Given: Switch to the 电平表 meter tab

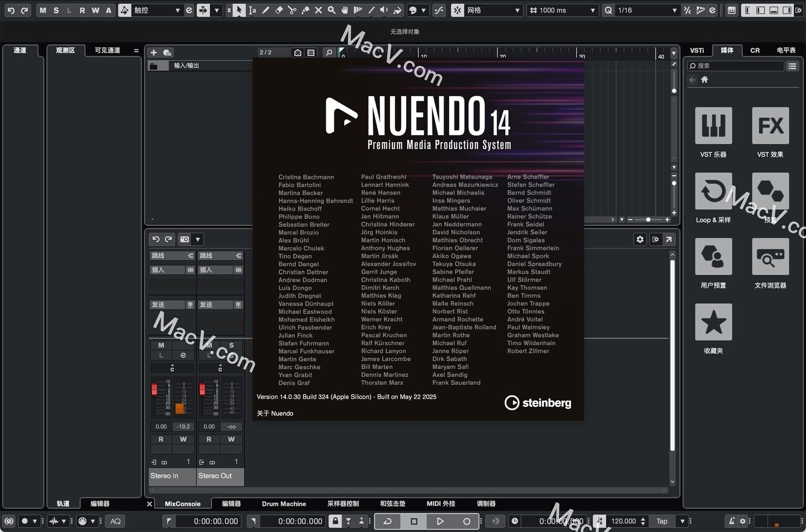Looking at the screenshot, I should 786,50.
